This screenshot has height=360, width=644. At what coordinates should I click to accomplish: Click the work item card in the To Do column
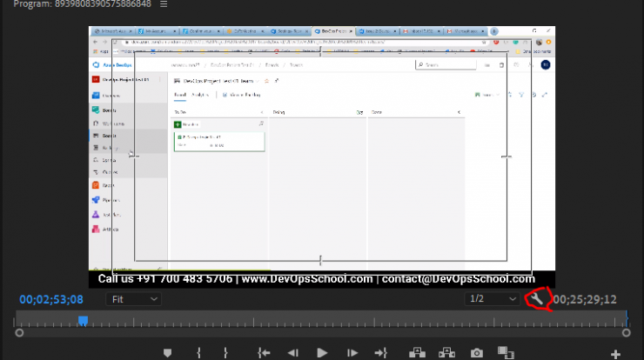(x=219, y=142)
